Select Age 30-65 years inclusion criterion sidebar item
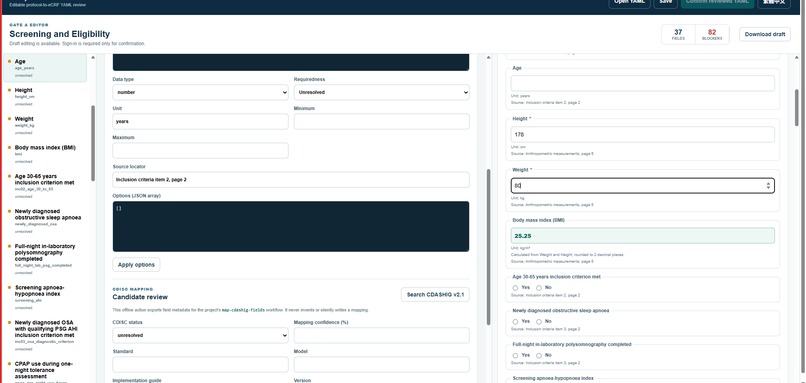The height and width of the screenshot is (383, 806). click(45, 186)
